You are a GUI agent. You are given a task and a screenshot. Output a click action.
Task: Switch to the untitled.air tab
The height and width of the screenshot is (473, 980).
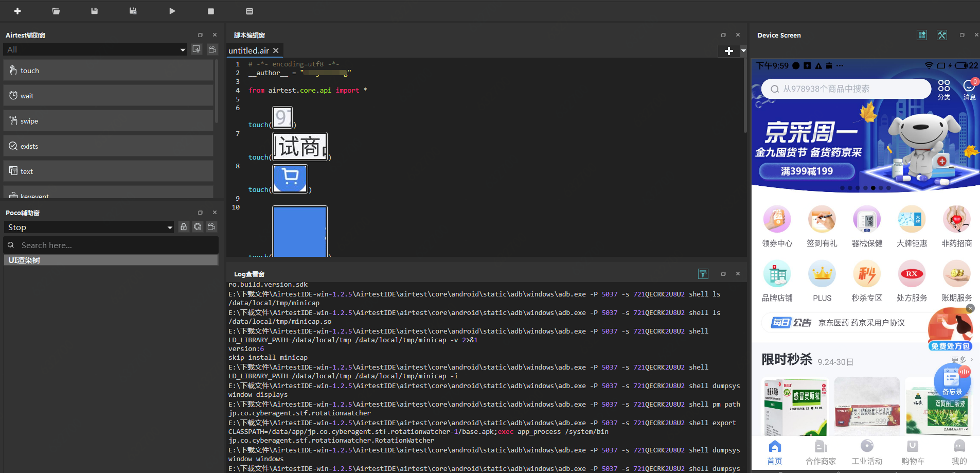tap(249, 50)
